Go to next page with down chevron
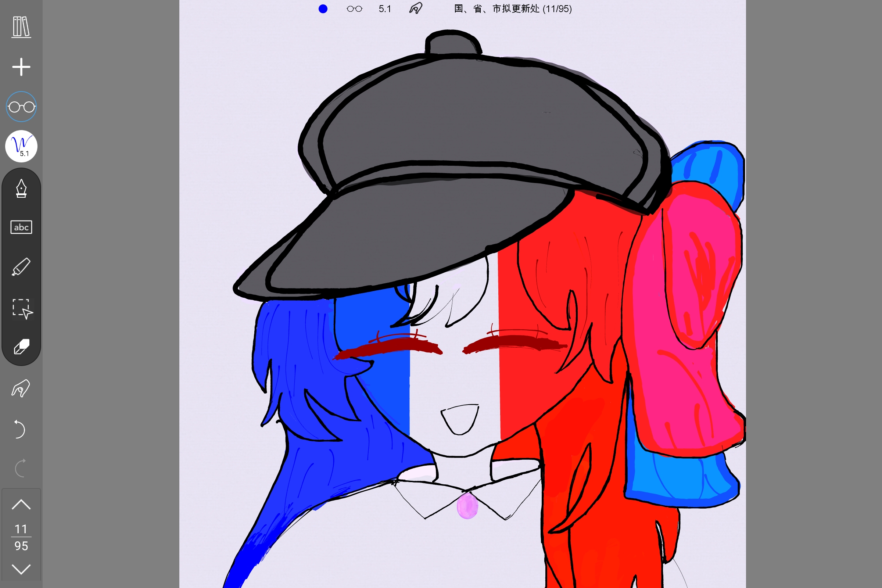 tap(21, 569)
